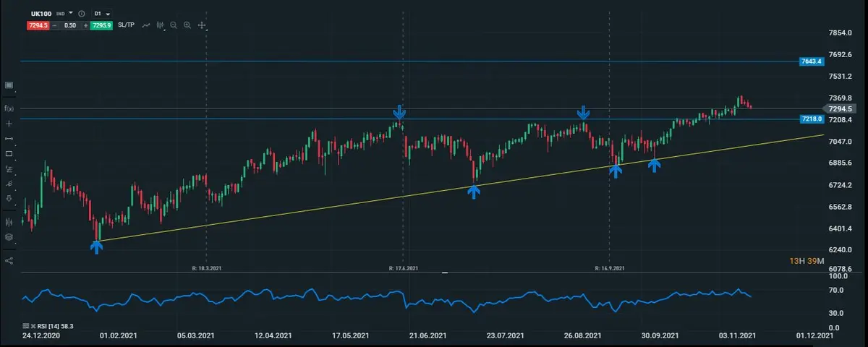Click the 7643.4 horizontal line price label
The width and height of the screenshot is (868, 347).
[x=811, y=61]
